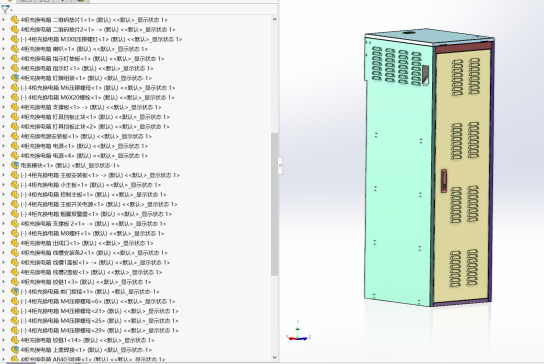Screen dimensions: 544x364
Task: Expand the 支撑板<1> tree node
Action: pyautogui.click(x=3, y=107)
